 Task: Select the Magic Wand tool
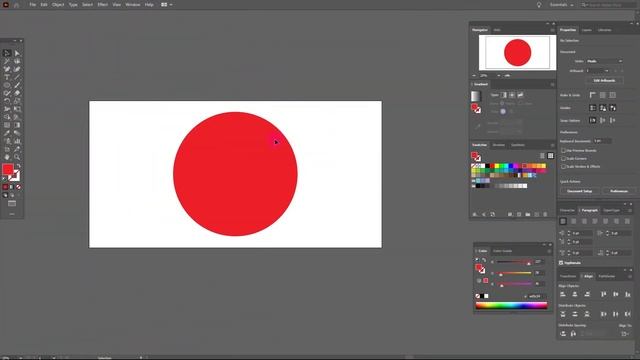(x=7, y=61)
